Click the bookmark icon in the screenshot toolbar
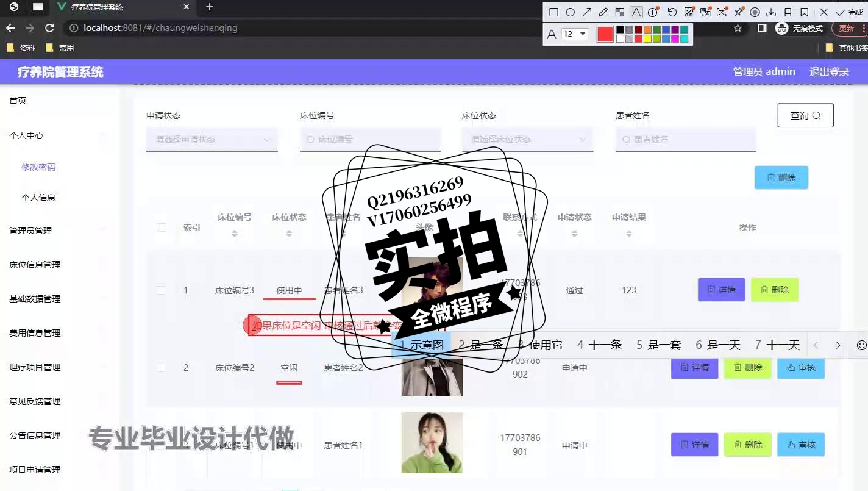Viewport: 868px width, 491px height. pyautogui.click(x=804, y=12)
